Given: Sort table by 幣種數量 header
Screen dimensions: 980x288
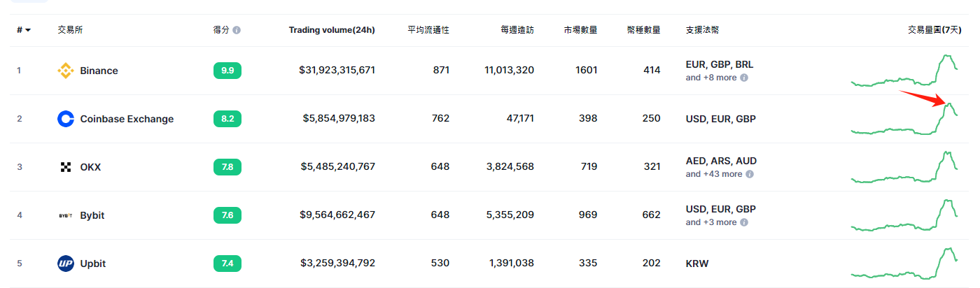Looking at the screenshot, I should 643,30.
